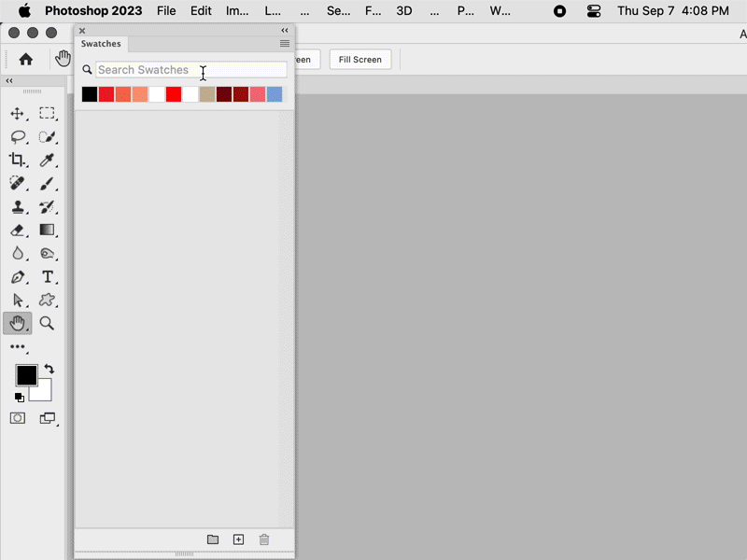Select the Spot Healing Brush tool
Image resolution: width=747 pixels, height=560 pixels.
(17, 183)
